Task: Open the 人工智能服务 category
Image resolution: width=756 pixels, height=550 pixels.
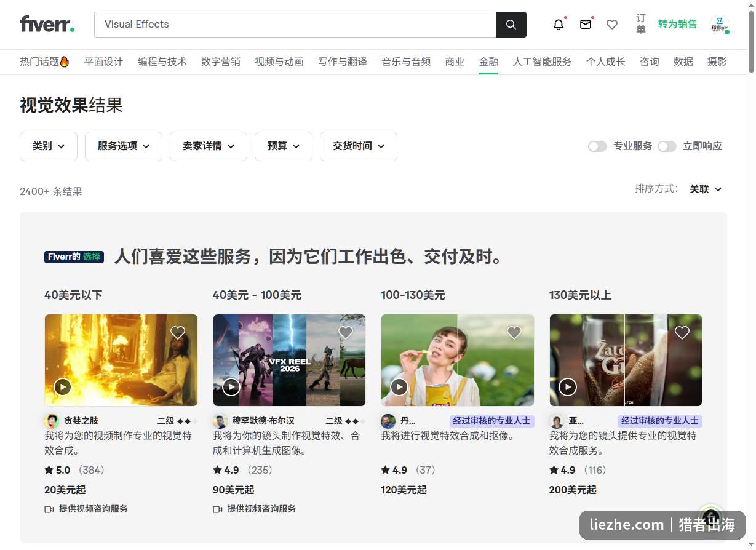Action: click(543, 62)
